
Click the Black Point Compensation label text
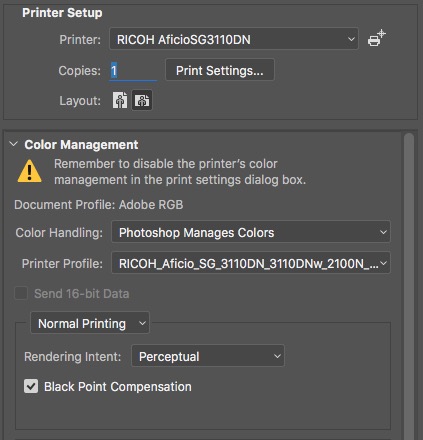[x=118, y=387]
